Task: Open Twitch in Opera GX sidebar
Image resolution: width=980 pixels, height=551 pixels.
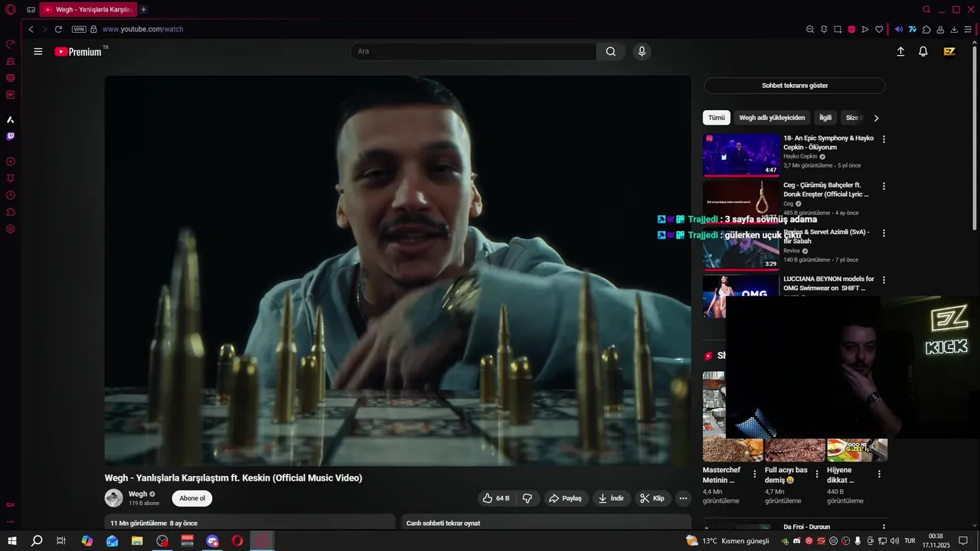Action: tap(11, 136)
